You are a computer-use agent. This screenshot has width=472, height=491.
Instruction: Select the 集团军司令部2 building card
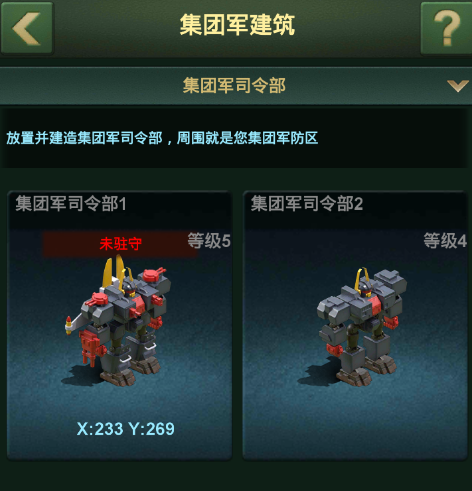tap(355, 326)
